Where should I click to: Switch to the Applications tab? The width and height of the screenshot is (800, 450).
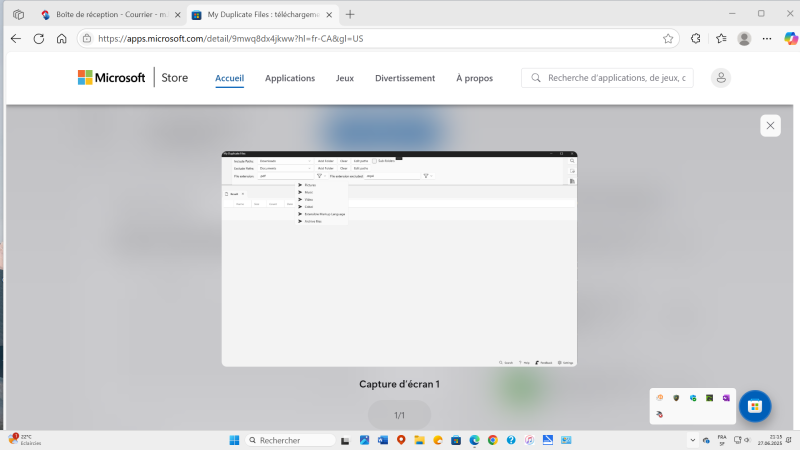290,78
